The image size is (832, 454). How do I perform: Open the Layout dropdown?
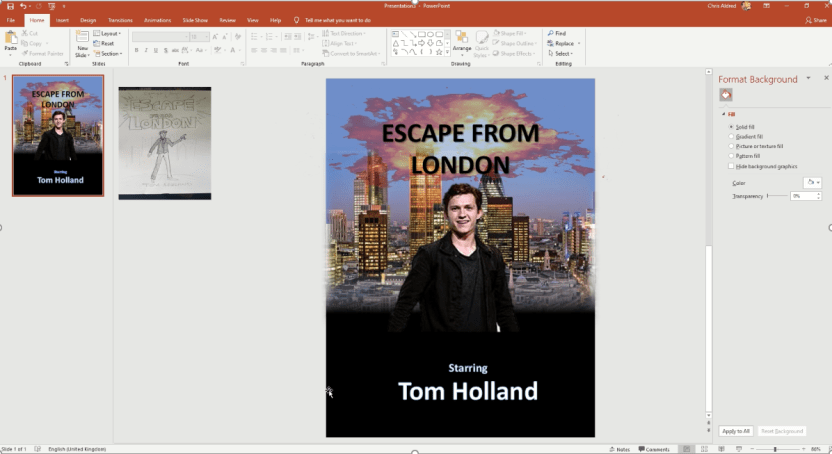tap(107, 33)
